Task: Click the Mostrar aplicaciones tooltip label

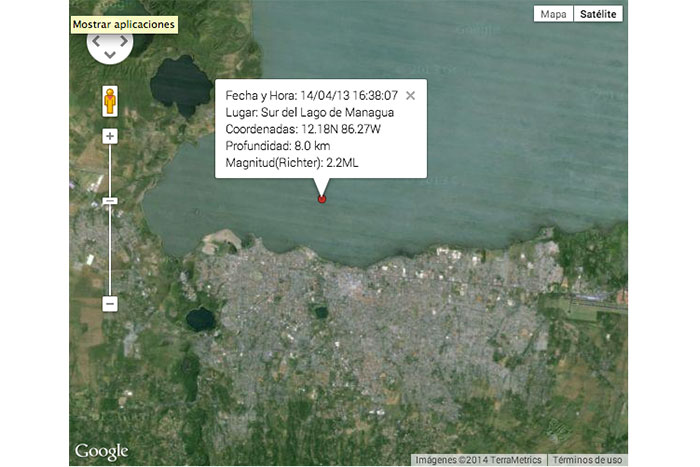Action: [x=124, y=24]
